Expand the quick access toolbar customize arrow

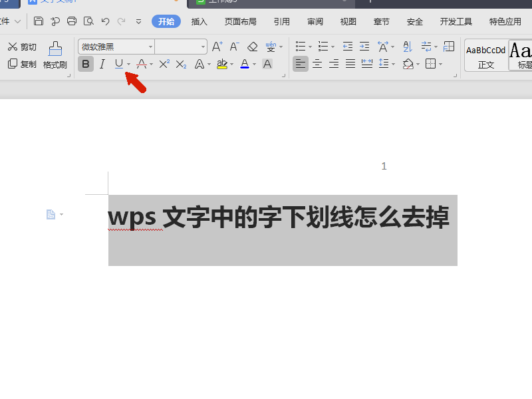(138, 22)
